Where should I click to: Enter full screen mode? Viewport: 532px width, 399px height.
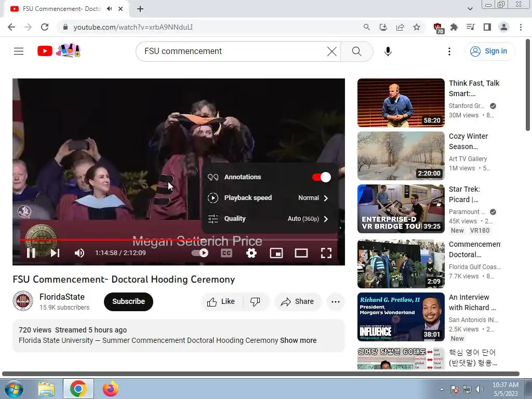(x=326, y=253)
